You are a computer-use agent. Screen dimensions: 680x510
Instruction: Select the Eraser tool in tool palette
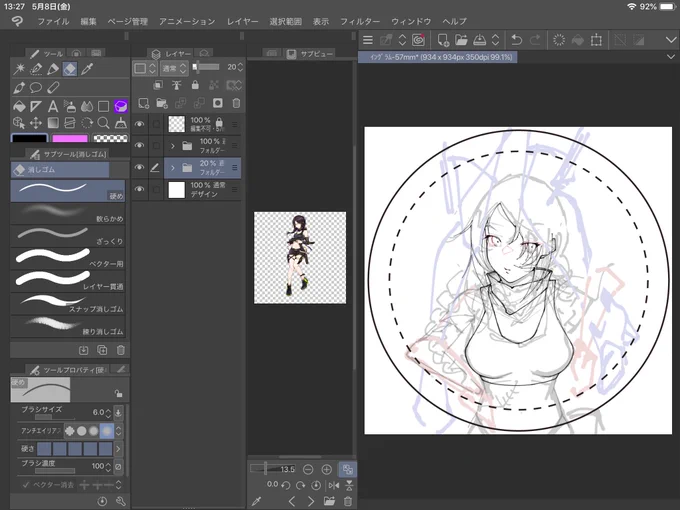pyautogui.click(x=70, y=69)
